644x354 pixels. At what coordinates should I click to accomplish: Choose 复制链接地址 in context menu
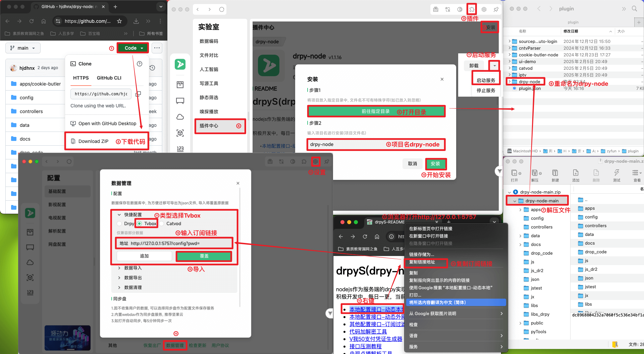422,262
